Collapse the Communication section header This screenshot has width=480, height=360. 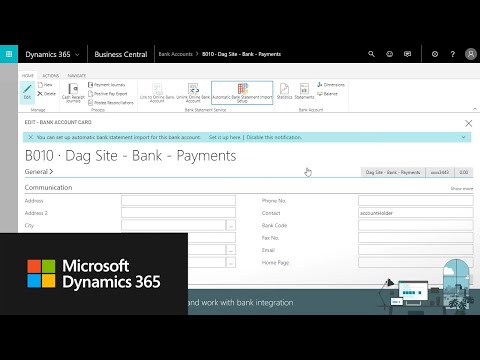click(48, 187)
